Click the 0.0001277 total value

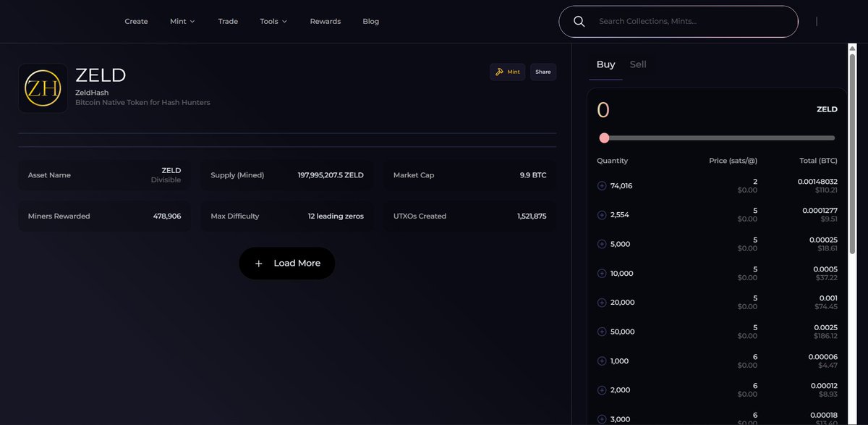(820, 211)
